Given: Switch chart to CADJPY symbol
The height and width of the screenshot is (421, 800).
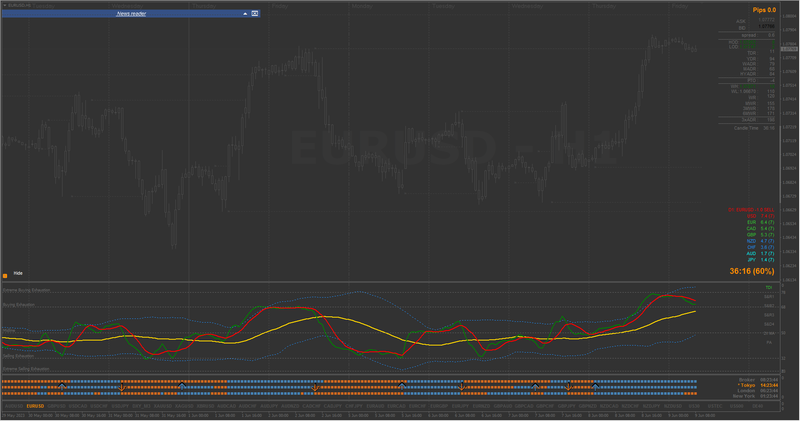Looking at the screenshot, I should (333, 406).
